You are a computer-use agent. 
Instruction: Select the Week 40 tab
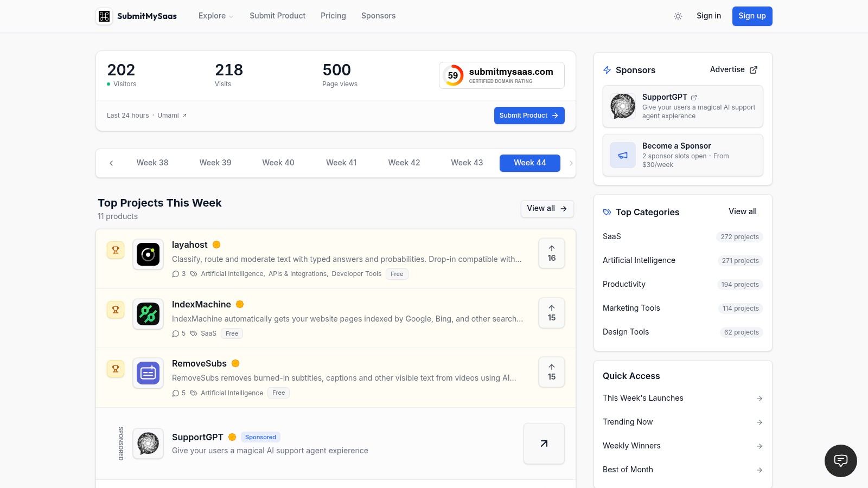pyautogui.click(x=278, y=163)
